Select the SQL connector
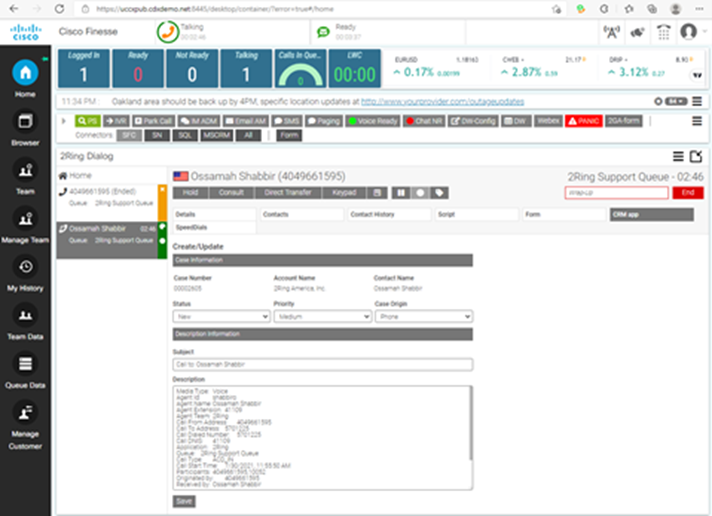This screenshot has height=516, width=712. (x=185, y=135)
